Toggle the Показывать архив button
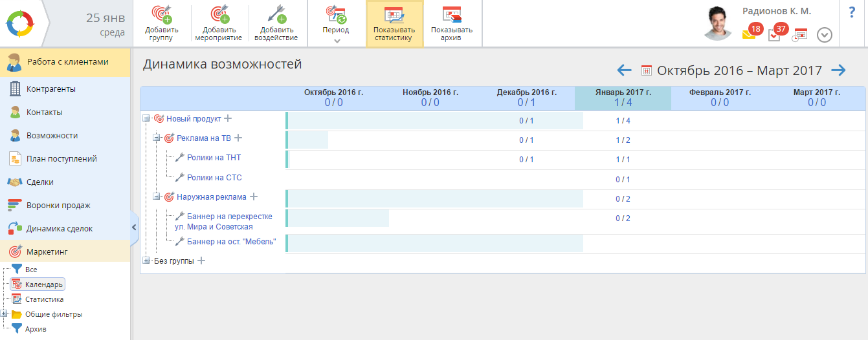 (452, 23)
